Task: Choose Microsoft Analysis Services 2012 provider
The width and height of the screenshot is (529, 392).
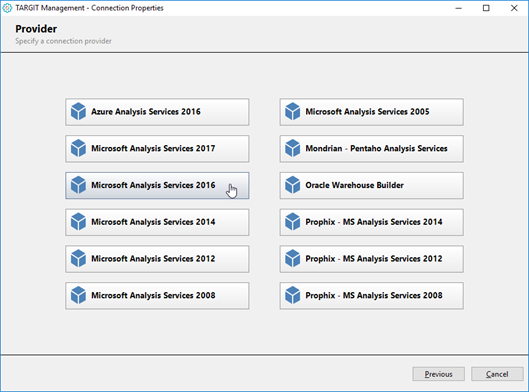Action: 157,259
